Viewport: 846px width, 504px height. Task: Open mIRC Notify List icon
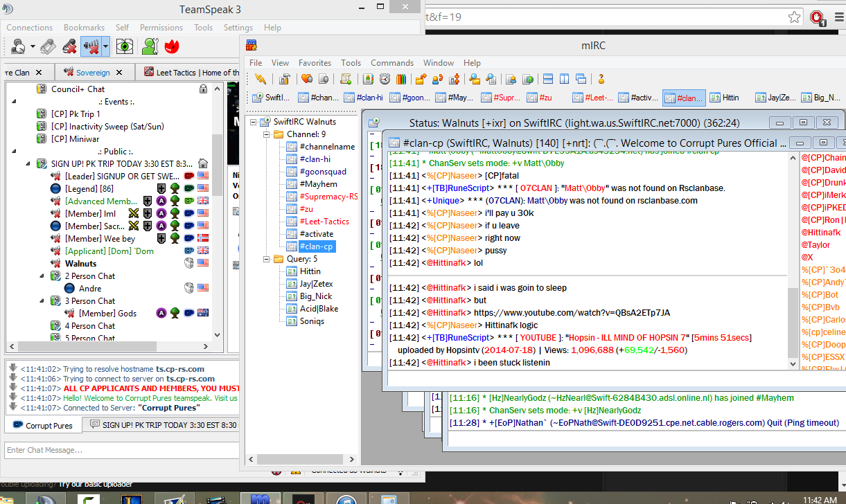click(511, 79)
